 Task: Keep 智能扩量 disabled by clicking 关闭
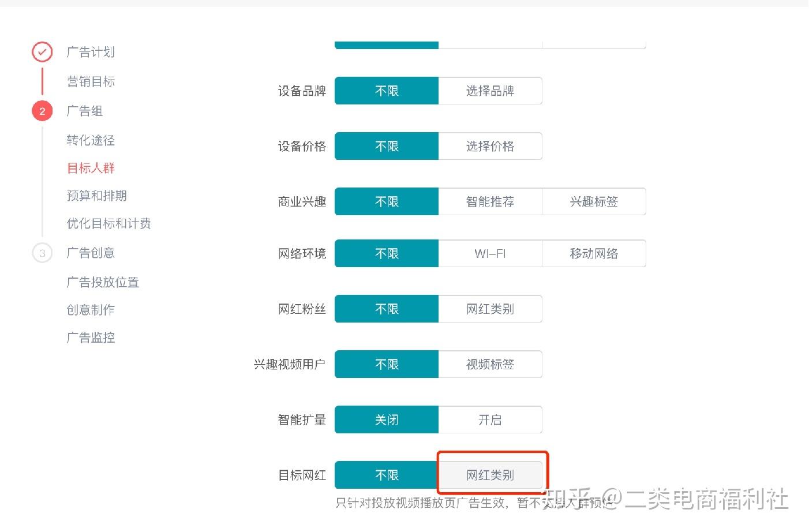click(x=386, y=419)
